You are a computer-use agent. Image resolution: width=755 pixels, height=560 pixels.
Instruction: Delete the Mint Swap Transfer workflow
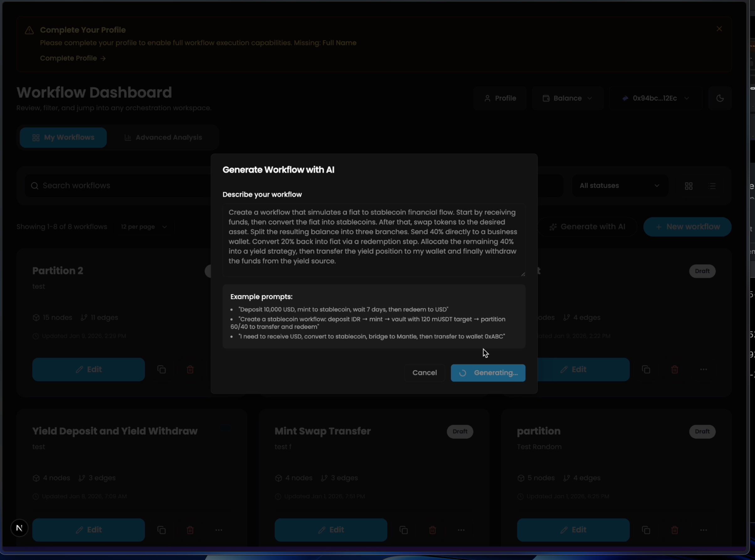pyautogui.click(x=432, y=530)
